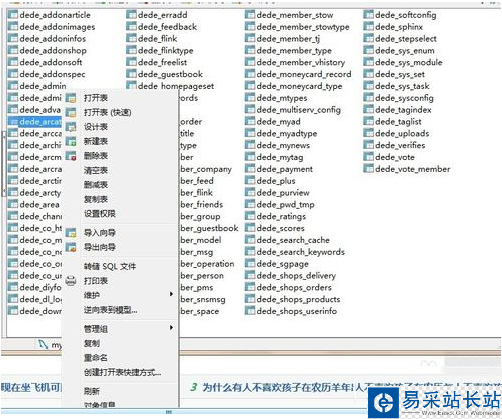Click table icon next to dede_sys_enum
Viewport: 502px width, 419px height.
tap(368, 50)
